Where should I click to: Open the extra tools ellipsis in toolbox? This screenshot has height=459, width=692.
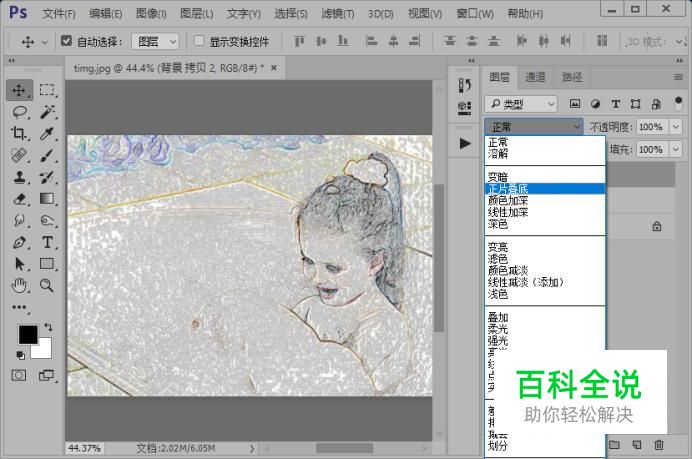pos(19,308)
